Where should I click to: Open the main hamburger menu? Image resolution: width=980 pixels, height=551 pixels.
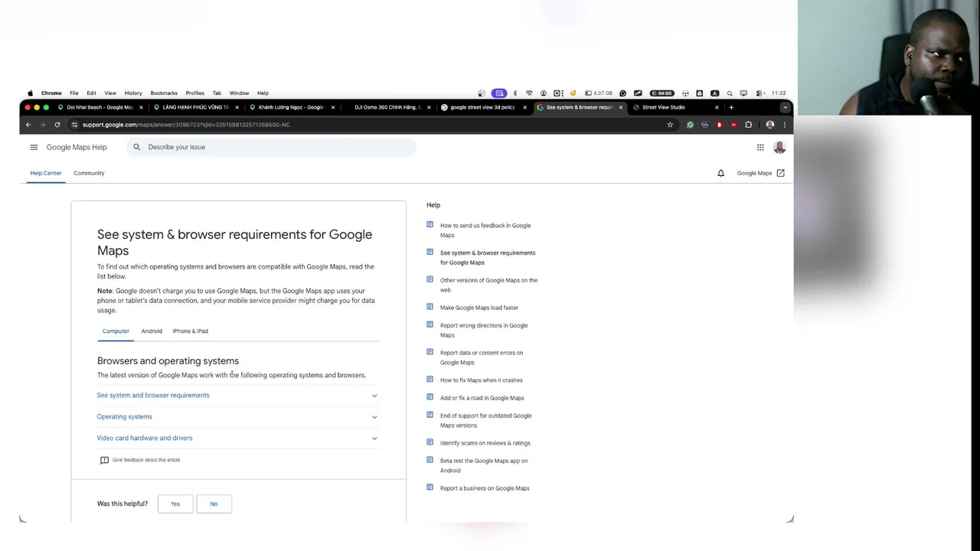[x=34, y=147]
